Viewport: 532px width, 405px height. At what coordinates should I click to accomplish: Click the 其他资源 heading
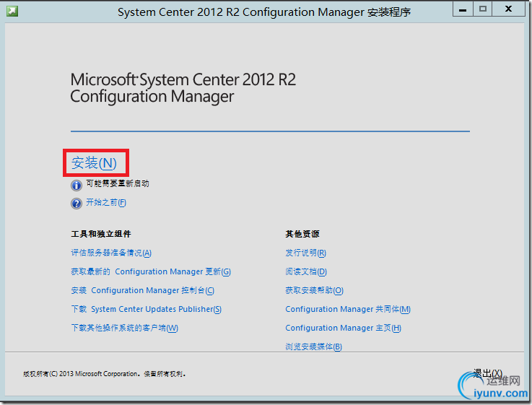[302, 234]
